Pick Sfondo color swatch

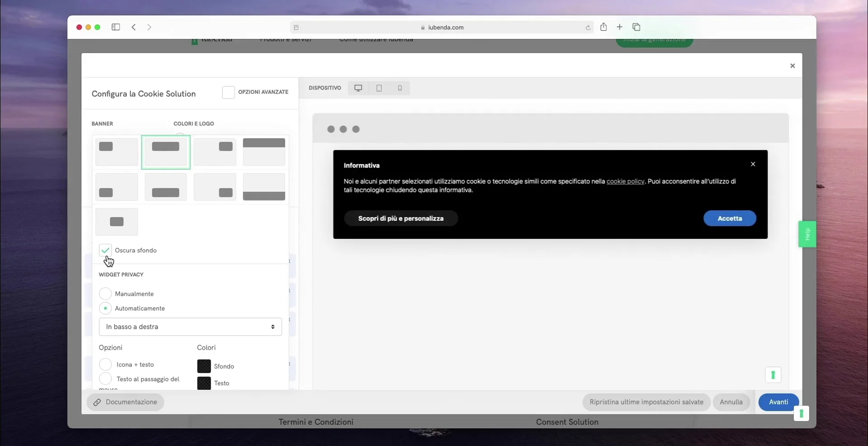204,366
